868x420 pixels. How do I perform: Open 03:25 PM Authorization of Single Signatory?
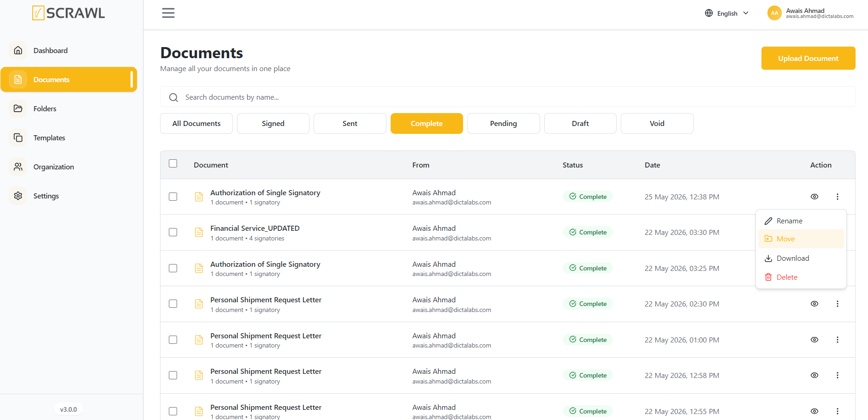(265, 264)
